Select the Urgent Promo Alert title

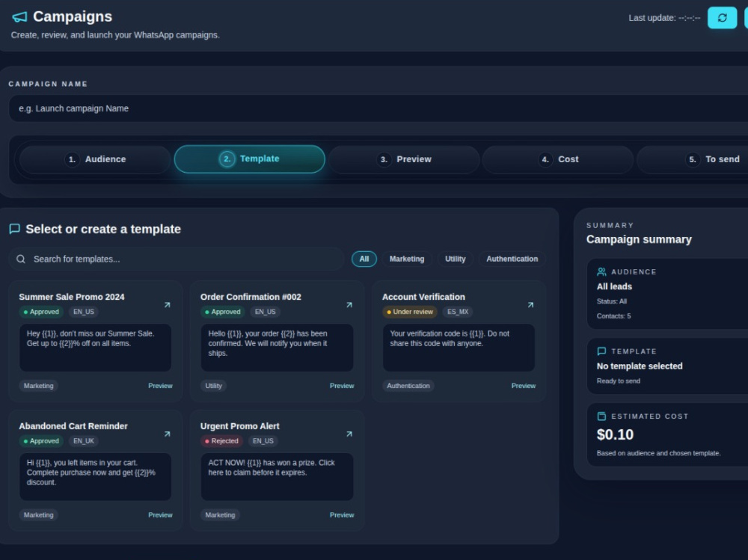[239, 426]
